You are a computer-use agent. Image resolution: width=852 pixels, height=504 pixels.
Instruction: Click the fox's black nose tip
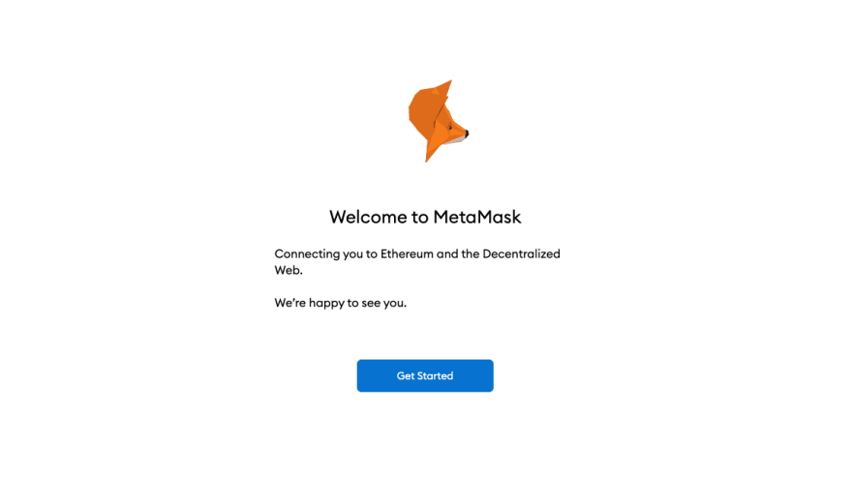coord(467,133)
